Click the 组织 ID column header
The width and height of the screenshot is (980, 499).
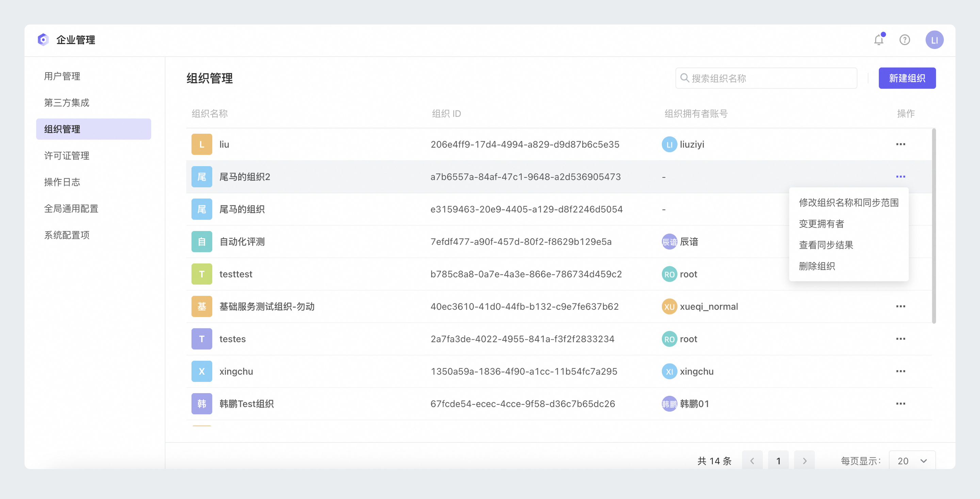(x=446, y=113)
